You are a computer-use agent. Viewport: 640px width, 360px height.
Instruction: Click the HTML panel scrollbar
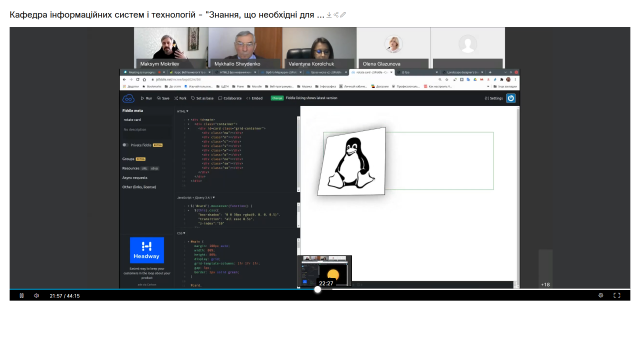(x=298, y=153)
